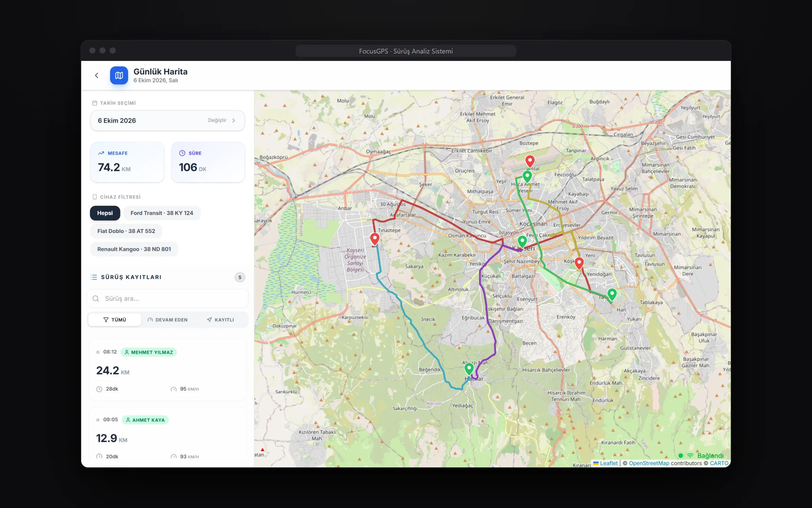812x508 pixels.
Task: Focus the Sürüş ara search field
Action: [167, 299]
